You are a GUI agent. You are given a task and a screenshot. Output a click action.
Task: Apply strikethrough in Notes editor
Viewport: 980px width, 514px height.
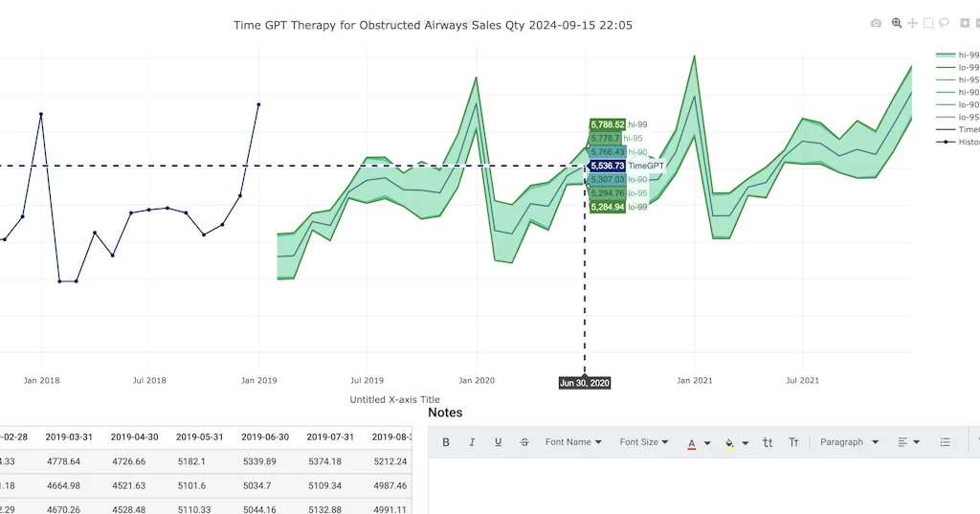pos(523,442)
